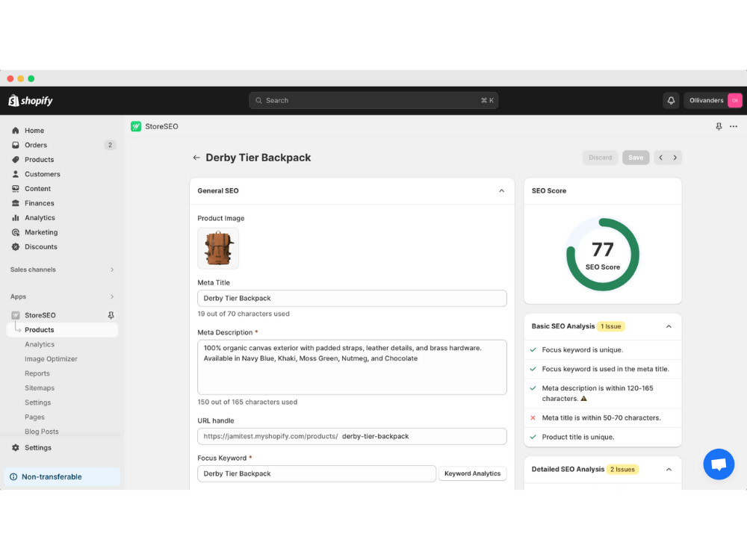Click 'Focus keyword is unique.' row
The image size is (747, 560).
click(603, 350)
